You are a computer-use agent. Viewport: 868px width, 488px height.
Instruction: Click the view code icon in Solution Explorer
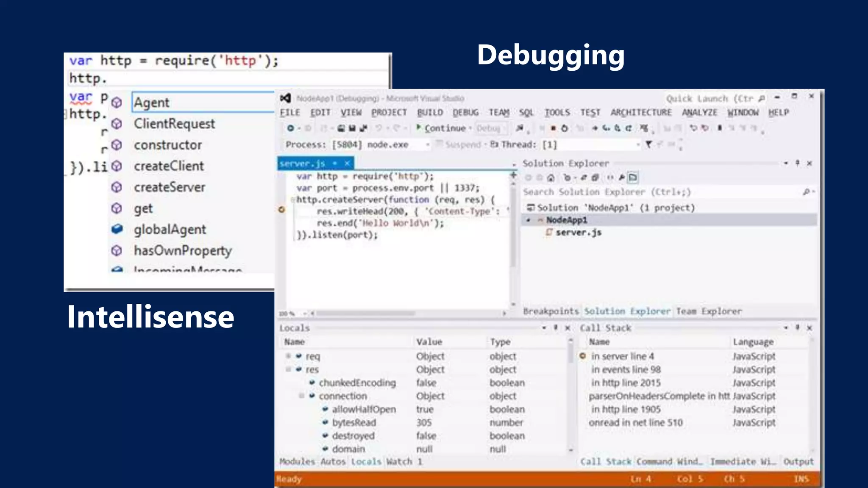pos(610,177)
